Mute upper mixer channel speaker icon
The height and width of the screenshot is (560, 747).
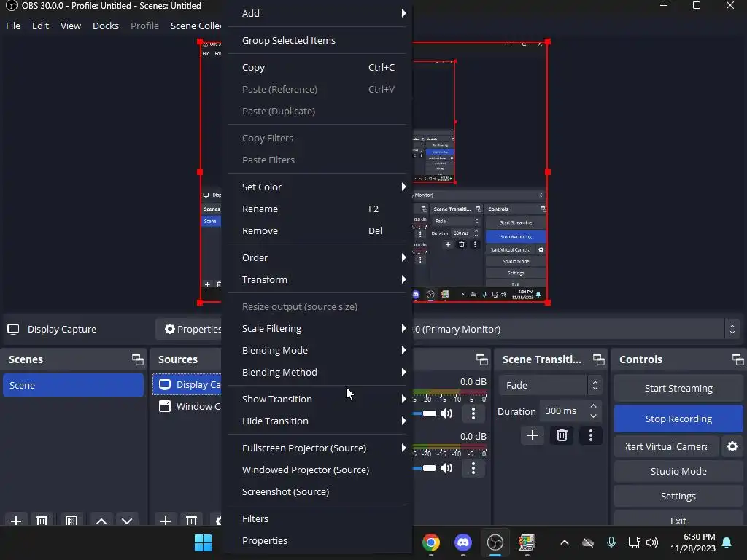(x=446, y=413)
